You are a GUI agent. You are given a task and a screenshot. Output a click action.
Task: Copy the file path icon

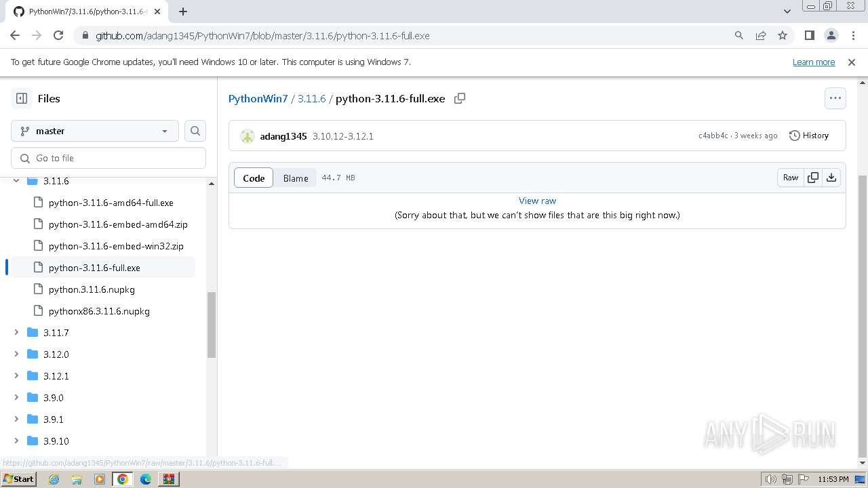[460, 98]
